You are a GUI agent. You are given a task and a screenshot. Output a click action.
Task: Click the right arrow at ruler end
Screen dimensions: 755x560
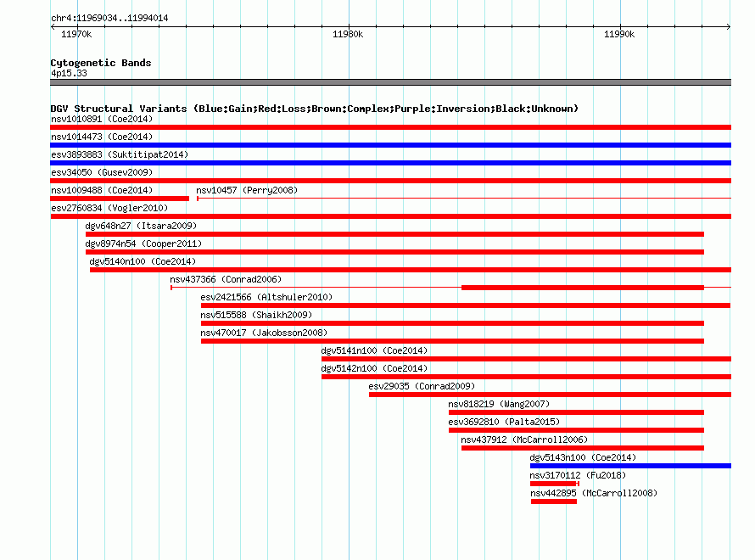(x=729, y=26)
